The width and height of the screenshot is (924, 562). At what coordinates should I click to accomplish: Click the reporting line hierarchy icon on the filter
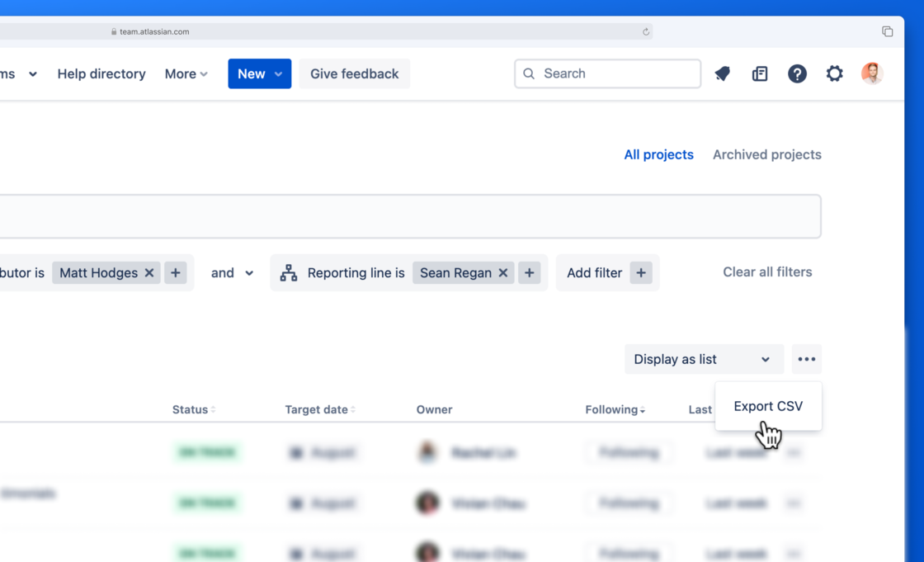tap(288, 272)
